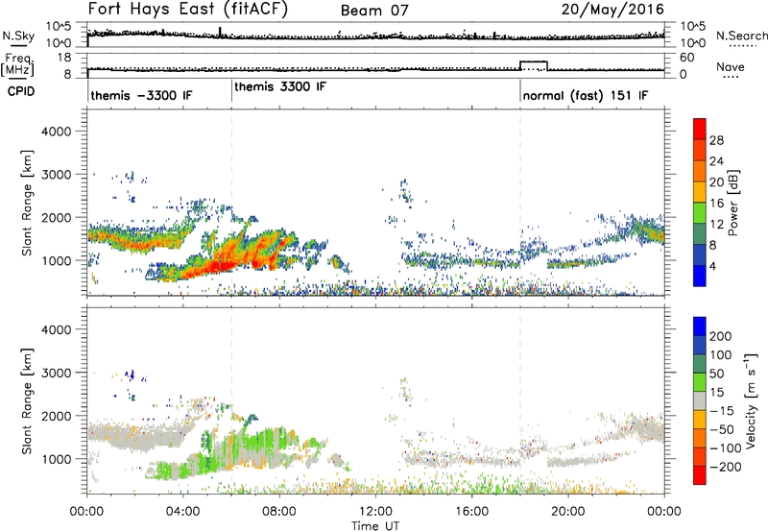This screenshot has width=768, height=532.
Task: Click the gray segment of the velocity colorbar
Action: point(700,400)
